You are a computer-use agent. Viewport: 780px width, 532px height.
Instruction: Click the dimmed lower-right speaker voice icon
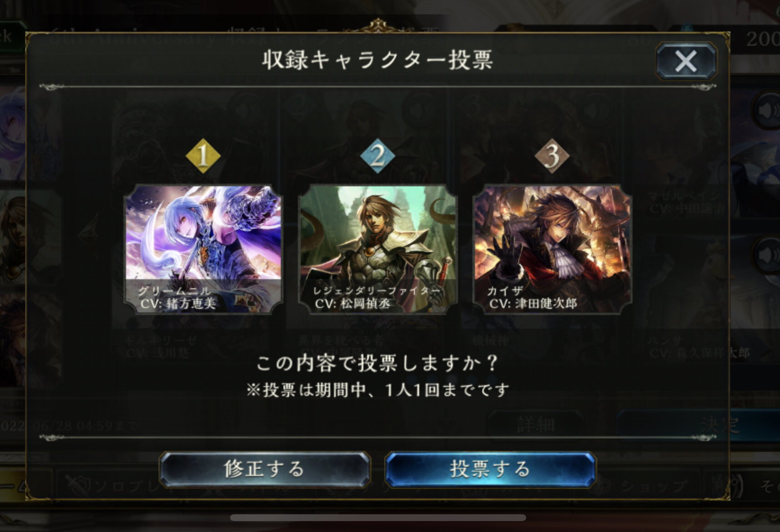[x=768, y=256]
